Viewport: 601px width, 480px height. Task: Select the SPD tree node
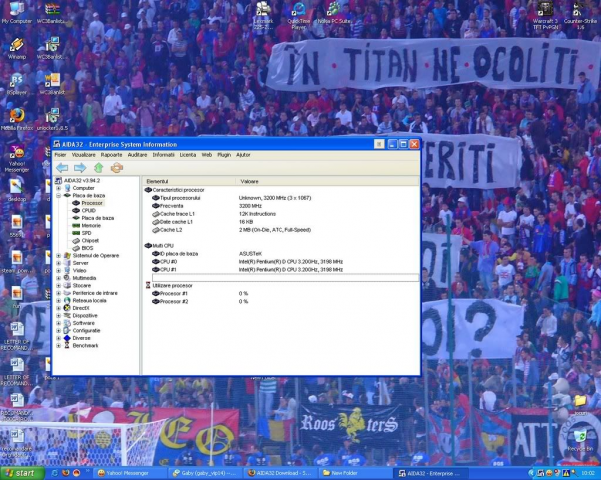86,233
